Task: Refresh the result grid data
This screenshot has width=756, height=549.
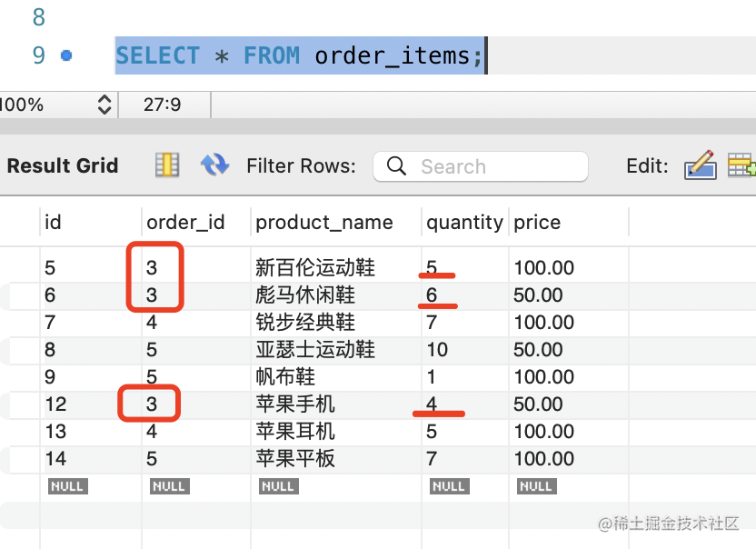Action: pyautogui.click(x=214, y=165)
